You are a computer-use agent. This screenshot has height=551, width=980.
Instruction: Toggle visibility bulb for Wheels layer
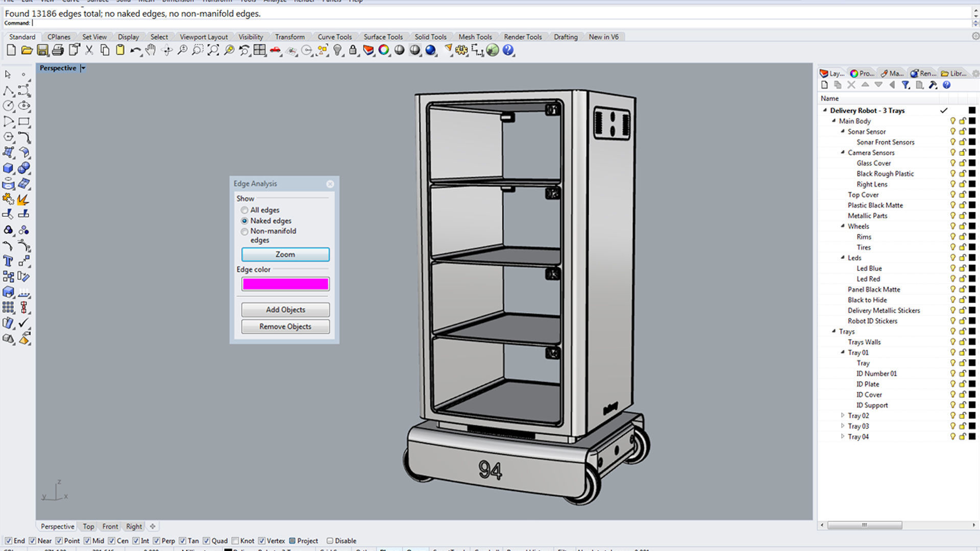click(x=952, y=226)
